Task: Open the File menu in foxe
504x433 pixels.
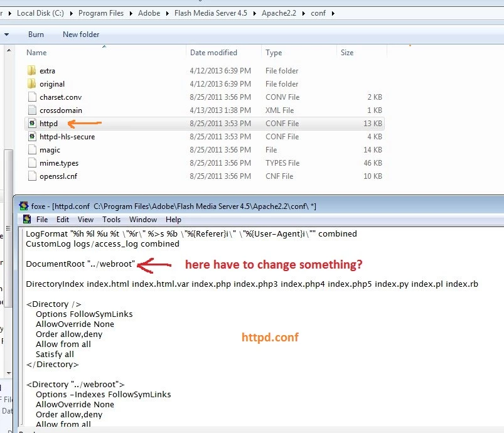Action: [x=42, y=220]
